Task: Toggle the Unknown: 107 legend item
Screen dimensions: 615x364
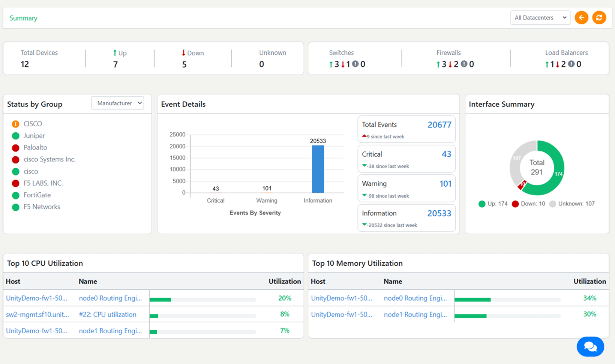Action: click(571, 204)
